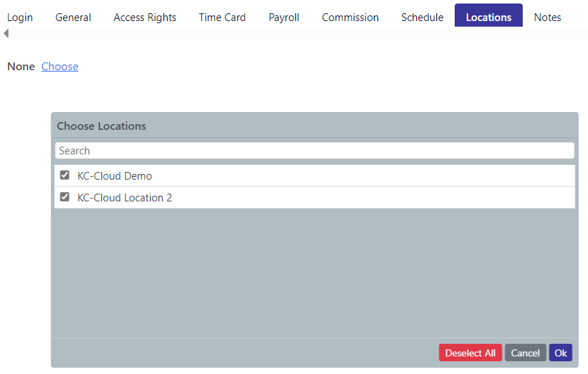Select the Time Card tab
This screenshot has width=588, height=374.
click(222, 18)
